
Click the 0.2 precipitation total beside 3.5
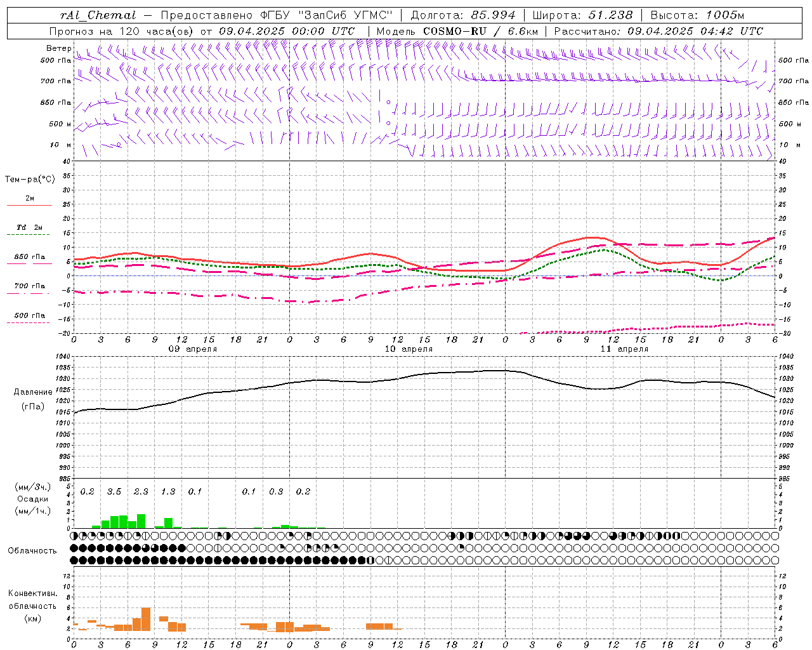(87, 492)
